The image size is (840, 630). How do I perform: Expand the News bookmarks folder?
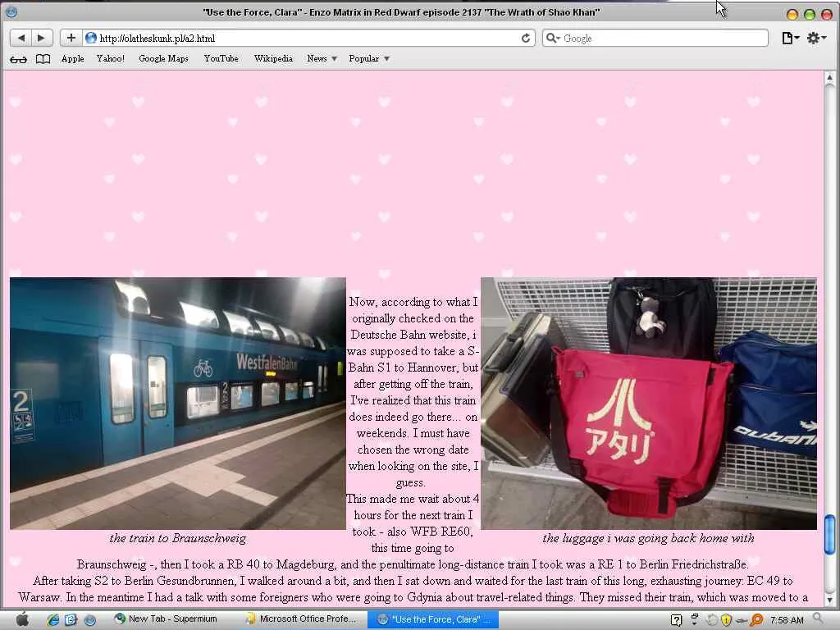pyautogui.click(x=322, y=58)
